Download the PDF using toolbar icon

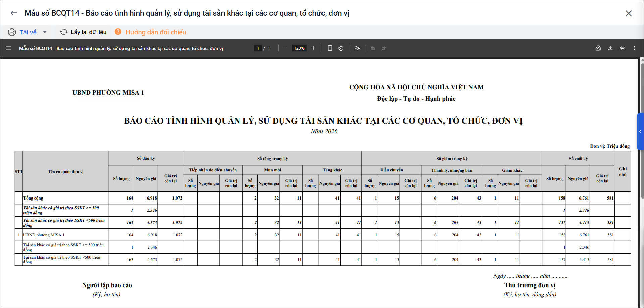[x=610, y=48]
